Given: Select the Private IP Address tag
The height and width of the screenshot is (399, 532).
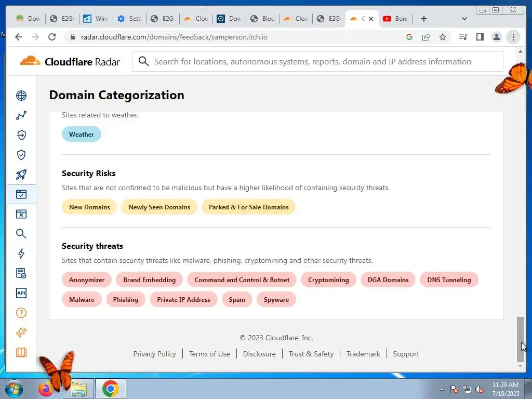Looking at the screenshot, I should click(x=183, y=300).
